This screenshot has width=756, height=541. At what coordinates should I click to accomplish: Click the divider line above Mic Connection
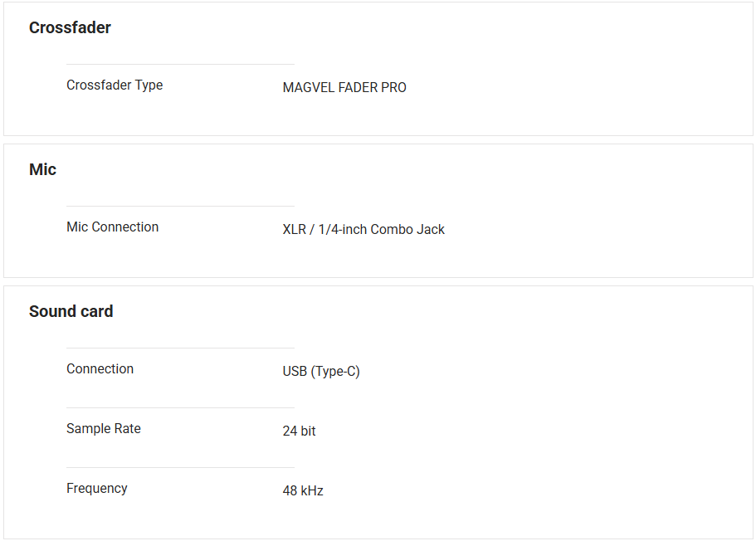click(180, 206)
